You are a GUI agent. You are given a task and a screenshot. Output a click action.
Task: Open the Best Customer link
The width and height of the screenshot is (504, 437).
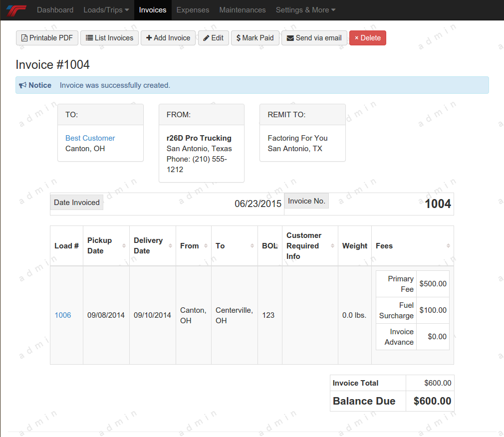pos(90,138)
